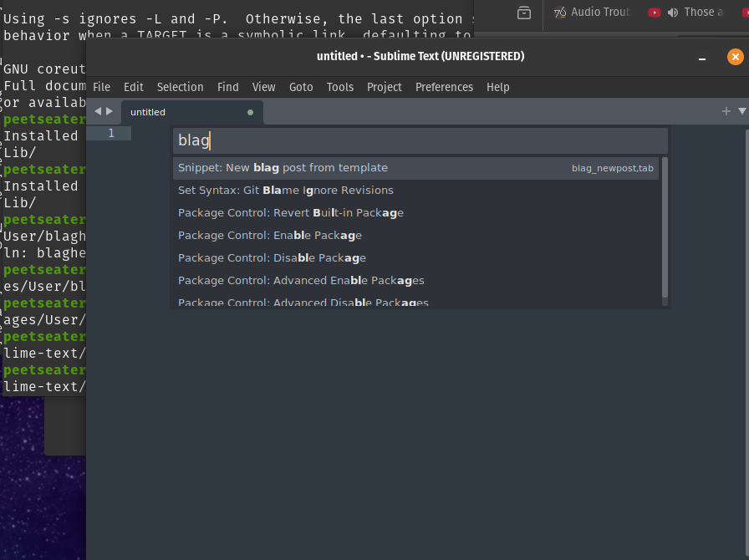Click the System76 favicon on Audio tab

click(560, 13)
